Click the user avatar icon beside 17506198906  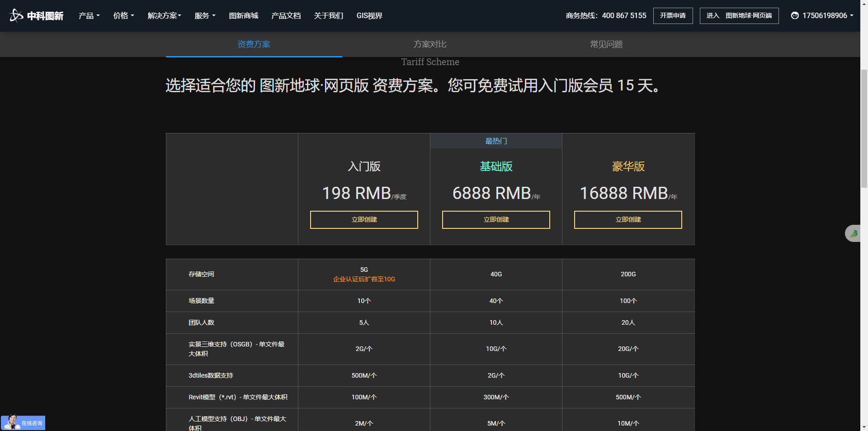[x=795, y=15]
